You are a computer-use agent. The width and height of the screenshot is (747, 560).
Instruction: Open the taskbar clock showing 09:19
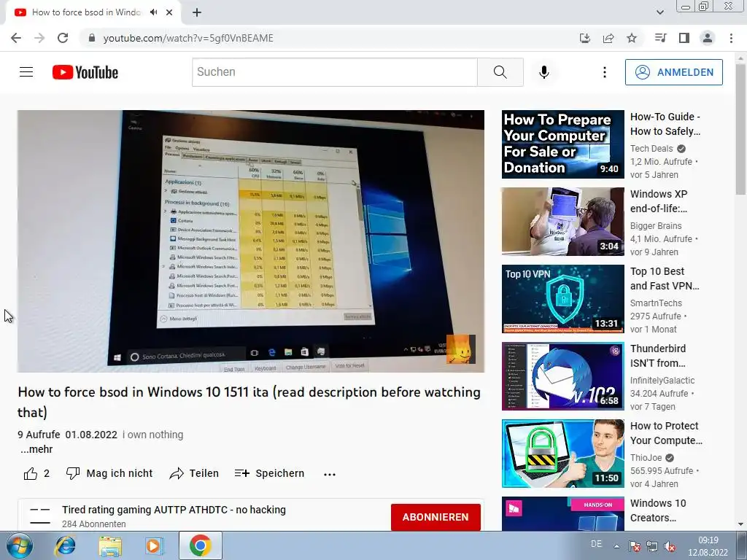tap(708, 546)
